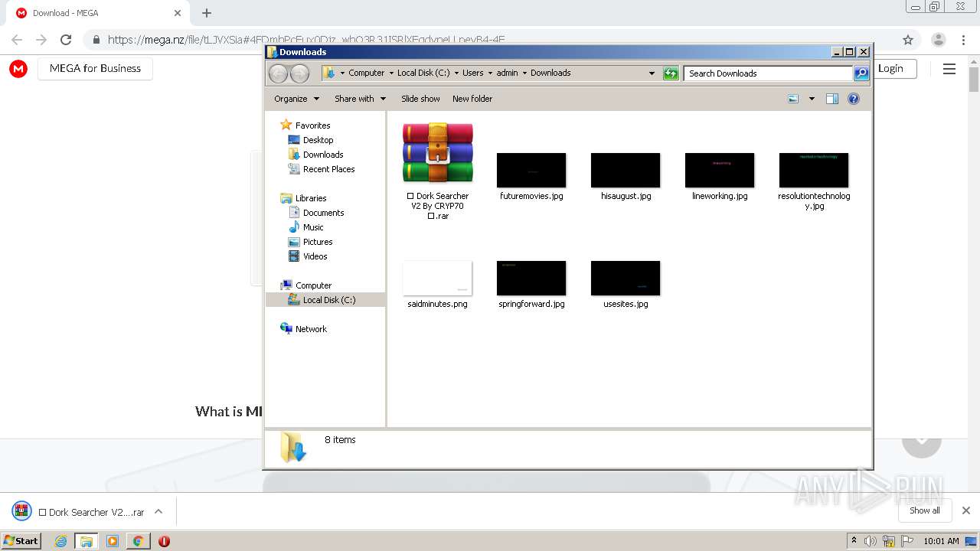Select hisaugust.jpg thumbnail
The height and width of the screenshot is (551, 980).
(626, 170)
